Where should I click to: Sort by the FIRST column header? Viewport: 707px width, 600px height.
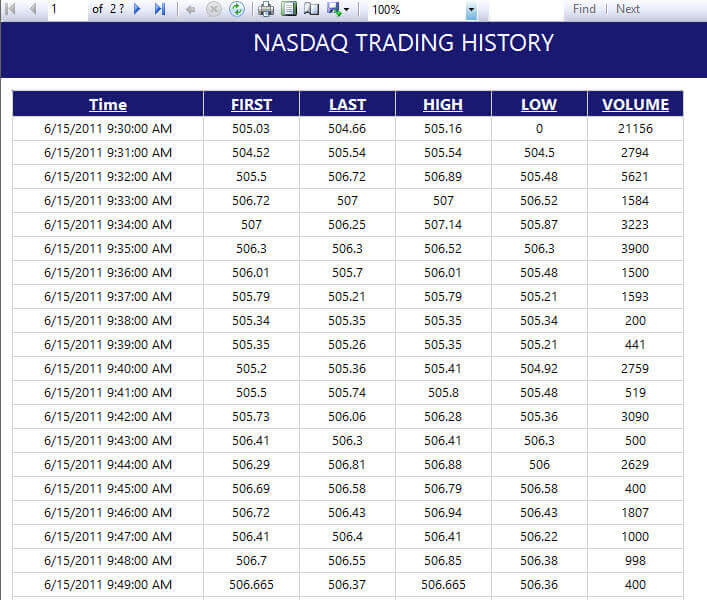[251, 104]
